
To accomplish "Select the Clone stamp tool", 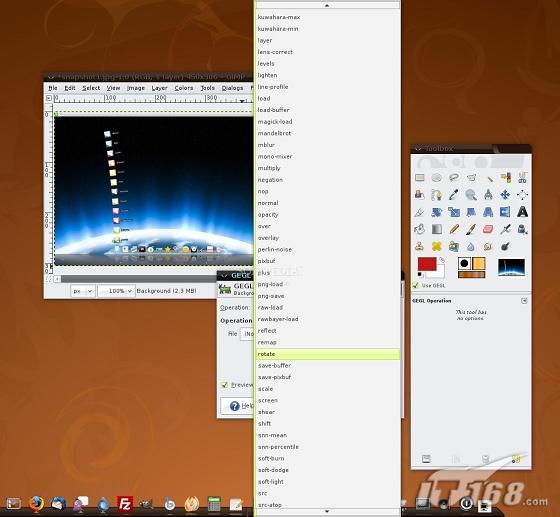I will tap(420, 246).
